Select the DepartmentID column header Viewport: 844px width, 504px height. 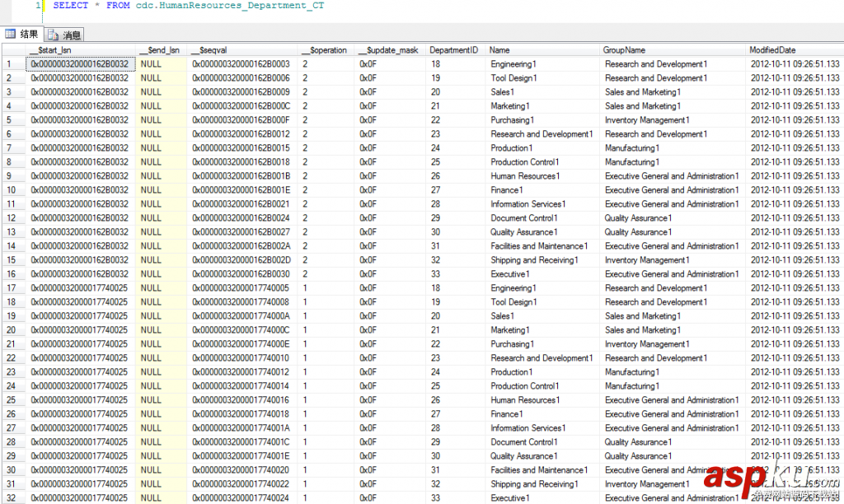pos(455,50)
